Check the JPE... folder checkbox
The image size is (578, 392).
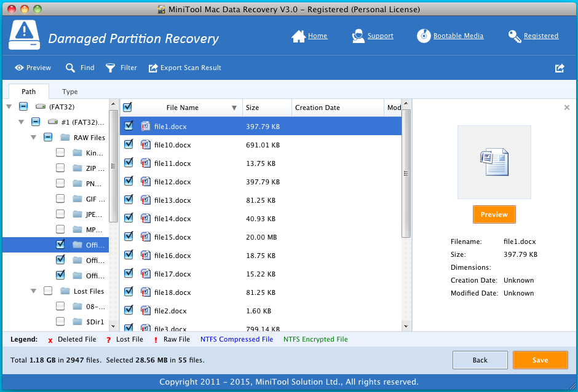(60, 214)
